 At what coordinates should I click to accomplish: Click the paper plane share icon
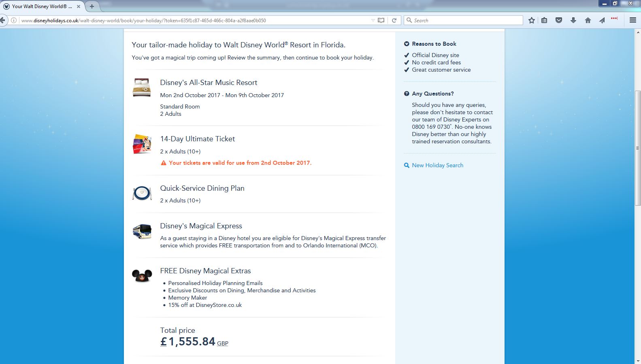point(602,20)
